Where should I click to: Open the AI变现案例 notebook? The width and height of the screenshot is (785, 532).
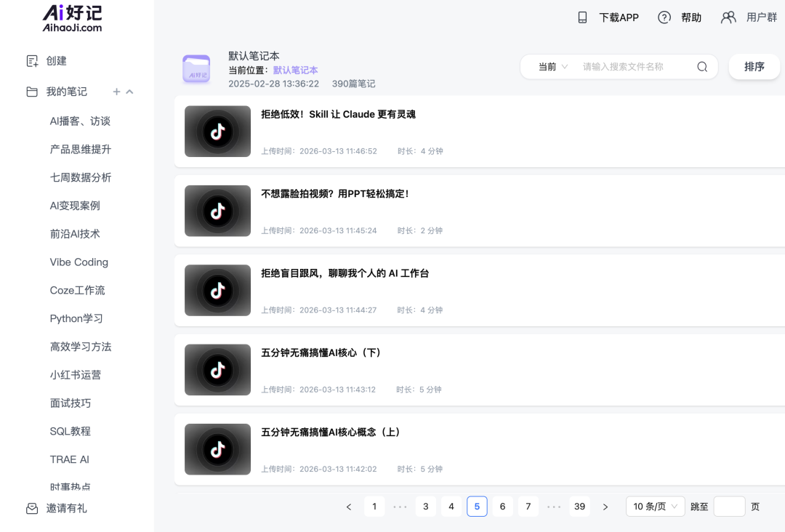click(x=75, y=206)
